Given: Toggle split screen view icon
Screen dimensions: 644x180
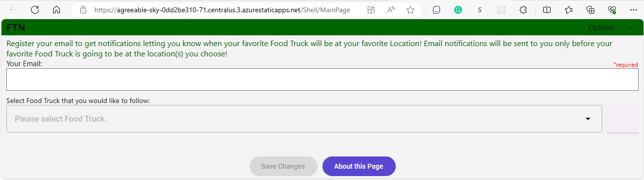Looking at the screenshot, I should click(547, 10).
